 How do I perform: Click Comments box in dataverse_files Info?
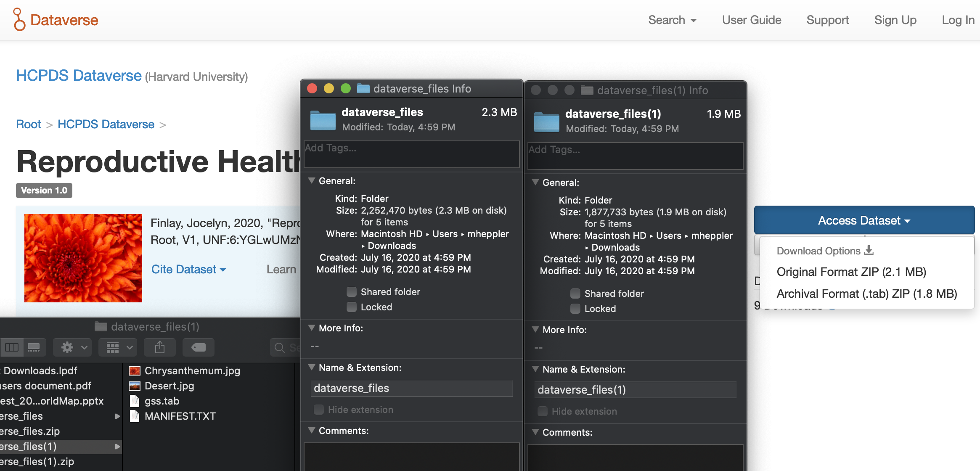(411, 456)
